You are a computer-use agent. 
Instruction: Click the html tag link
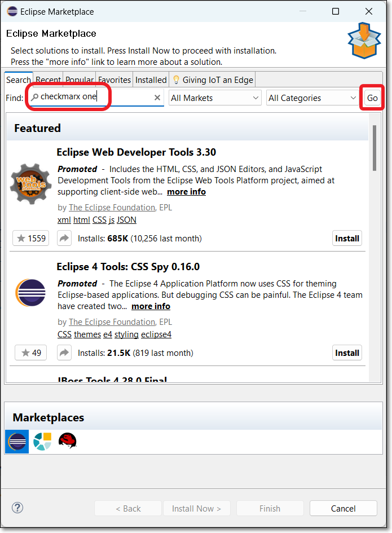[x=82, y=220]
